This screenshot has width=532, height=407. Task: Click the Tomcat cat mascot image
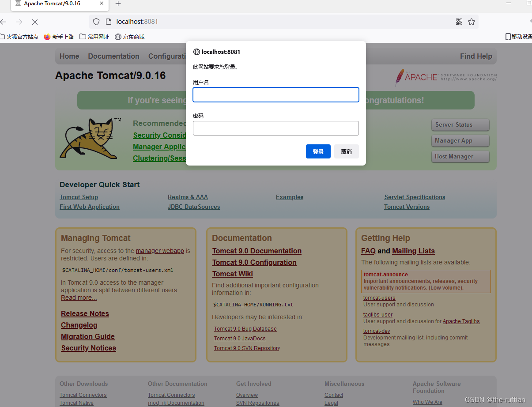click(x=91, y=138)
